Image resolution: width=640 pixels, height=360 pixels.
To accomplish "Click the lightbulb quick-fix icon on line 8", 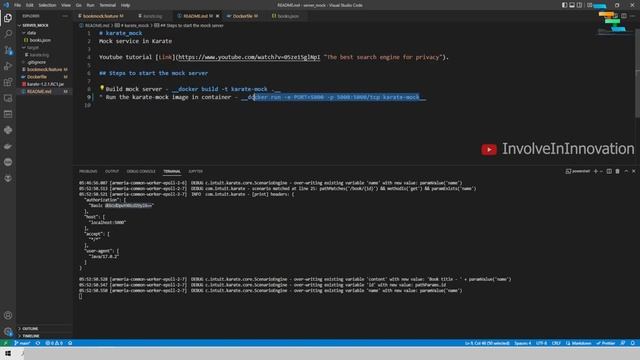I will 102,88.
